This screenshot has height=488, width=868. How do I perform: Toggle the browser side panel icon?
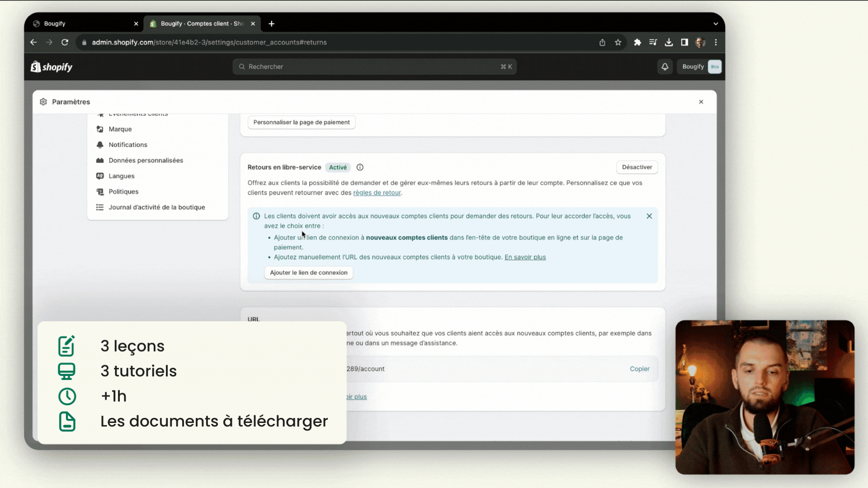(684, 42)
